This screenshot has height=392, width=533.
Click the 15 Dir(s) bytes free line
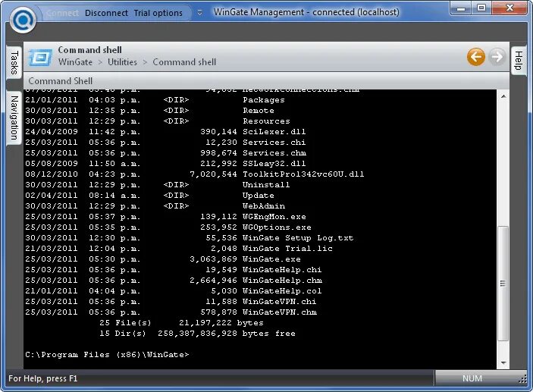[197, 334]
